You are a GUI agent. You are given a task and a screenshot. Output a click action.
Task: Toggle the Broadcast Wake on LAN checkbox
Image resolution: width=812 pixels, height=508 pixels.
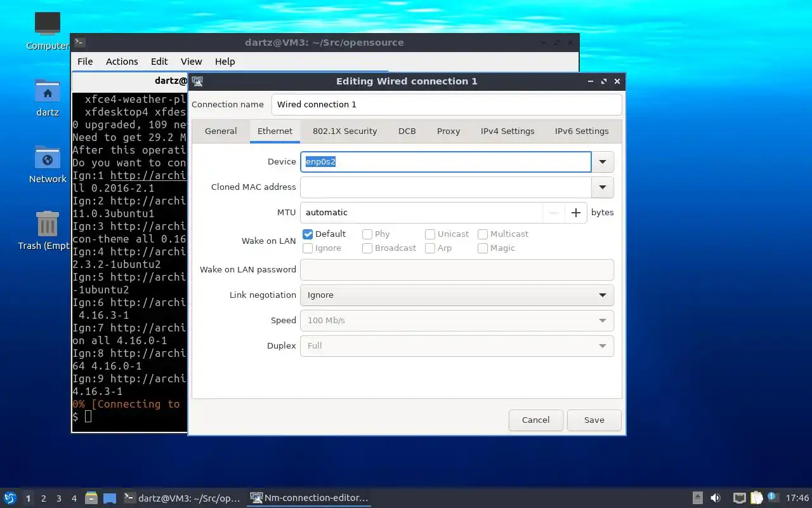tap(367, 248)
